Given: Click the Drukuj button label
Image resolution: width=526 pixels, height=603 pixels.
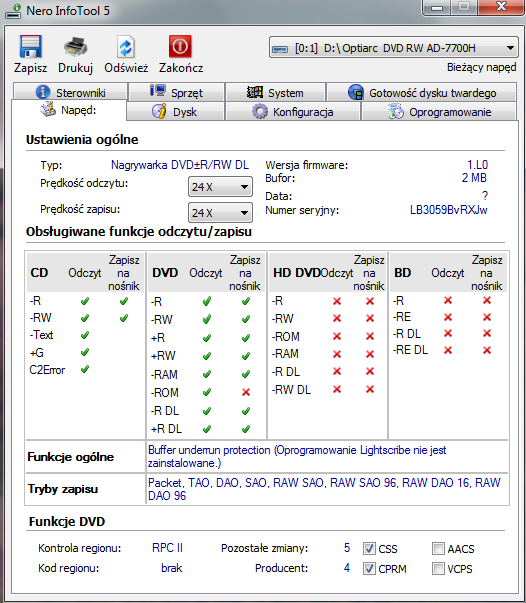Looking at the screenshot, I should point(75,68).
